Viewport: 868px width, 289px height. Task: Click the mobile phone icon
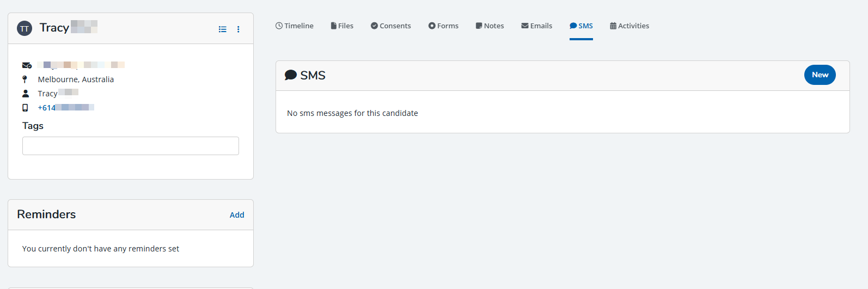pos(25,108)
